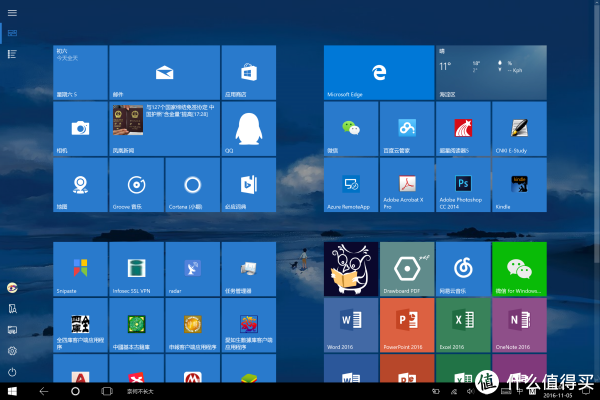
Task: Launch Adobe Acrobat X Pro tile
Action: click(x=407, y=185)
